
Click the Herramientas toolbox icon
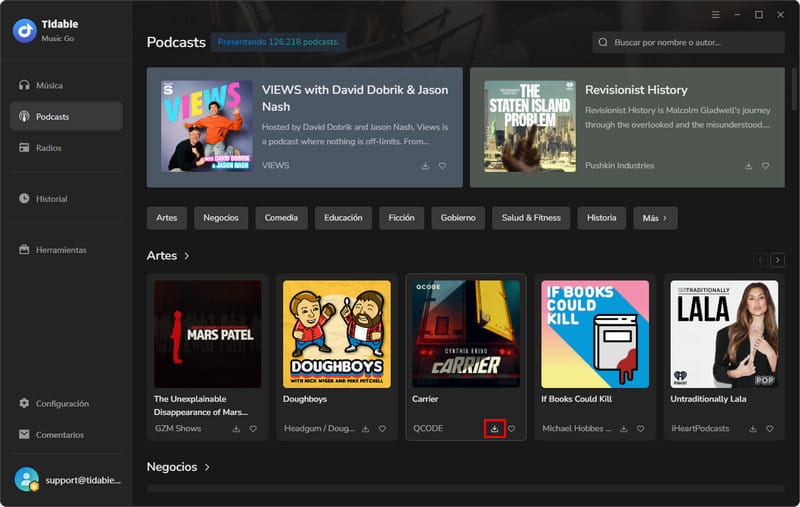[24, 249]
